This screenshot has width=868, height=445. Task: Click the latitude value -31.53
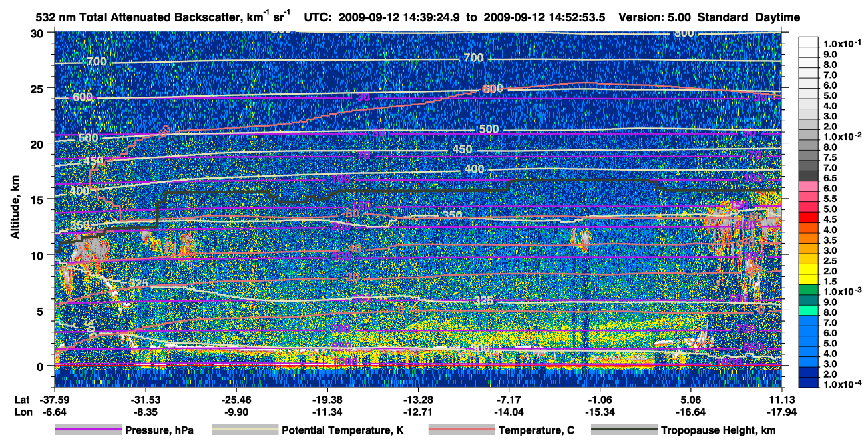pos(146,400)
